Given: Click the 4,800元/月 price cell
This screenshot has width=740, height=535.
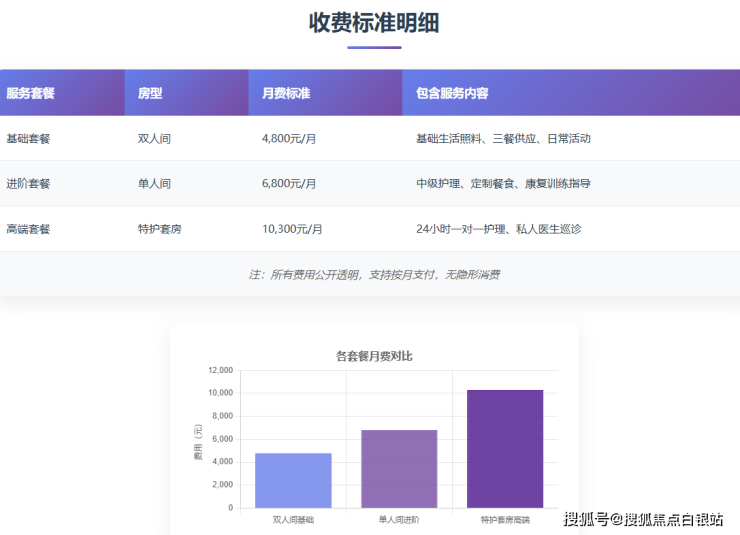Looking at the screenshot, I should (x=289, y=139).
